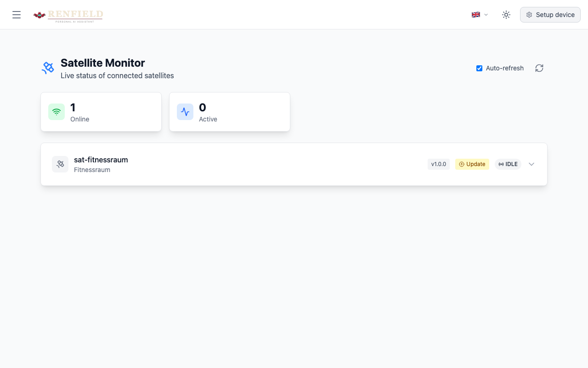Click the yellow Update badge

coord(472,164)
